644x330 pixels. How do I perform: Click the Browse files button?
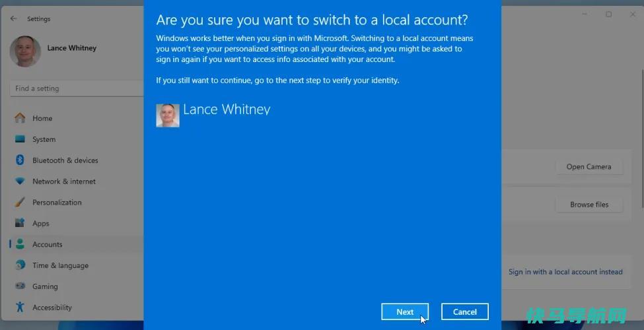(x=589, y=205)
